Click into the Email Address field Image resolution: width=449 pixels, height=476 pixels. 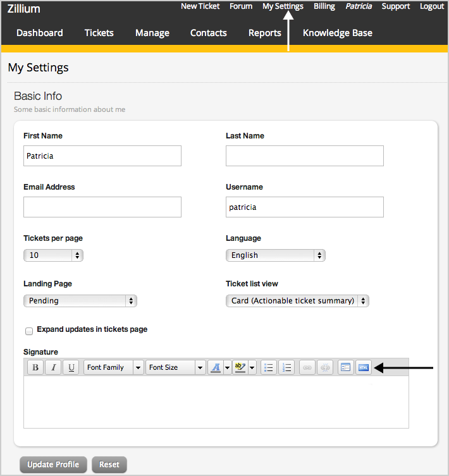(102, 207)
